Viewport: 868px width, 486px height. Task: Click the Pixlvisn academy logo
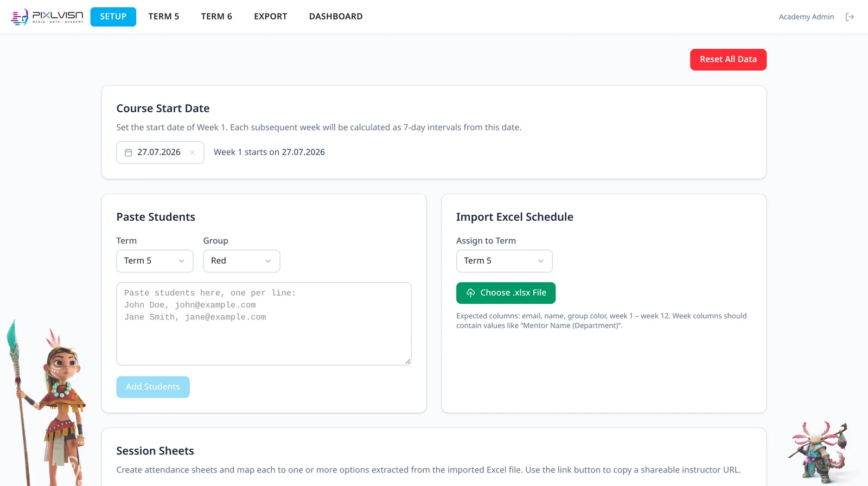point(47,17)
